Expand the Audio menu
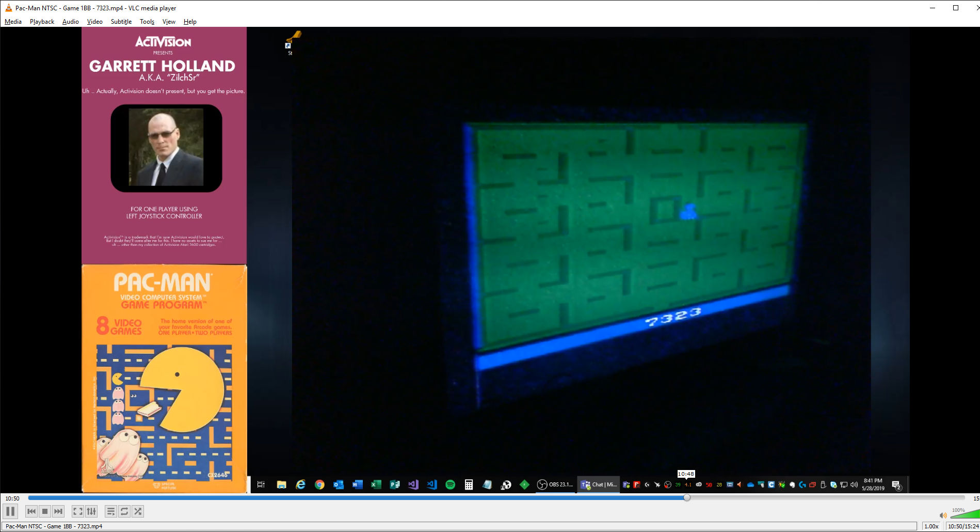 pos(70,22)
